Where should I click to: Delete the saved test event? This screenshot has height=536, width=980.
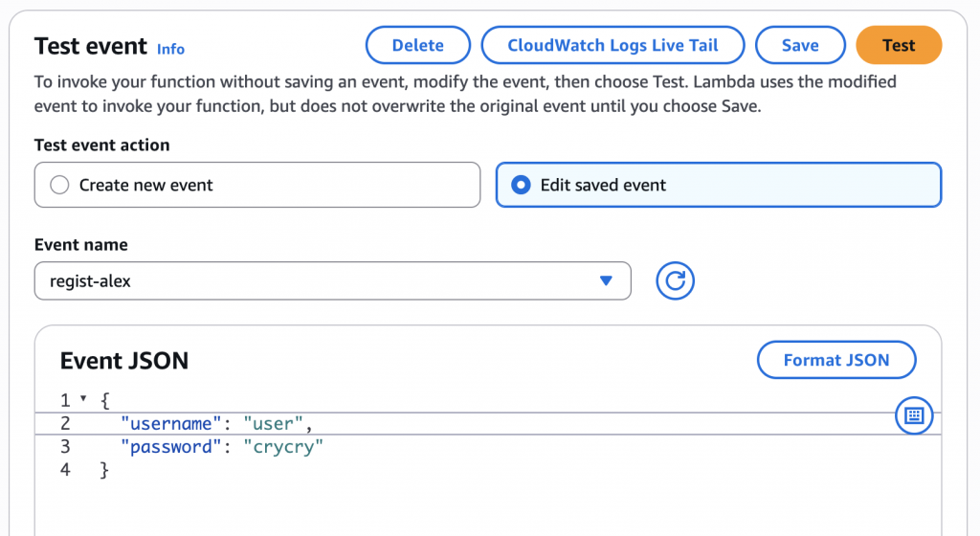418,45
